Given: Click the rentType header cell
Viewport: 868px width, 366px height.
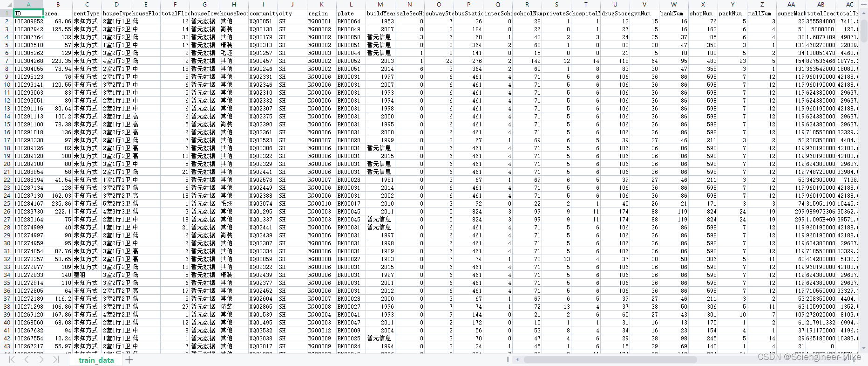Looking at the screenshot, I should tap(87, 13).
